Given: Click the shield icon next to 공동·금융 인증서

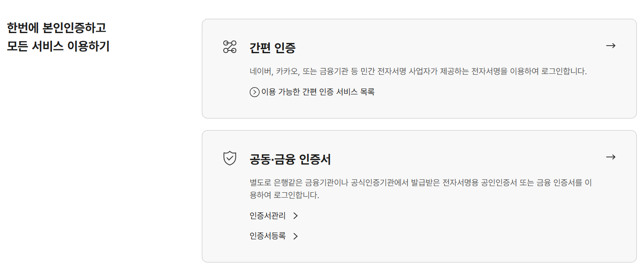Looking at the screenshot, I should click(230, 159).
